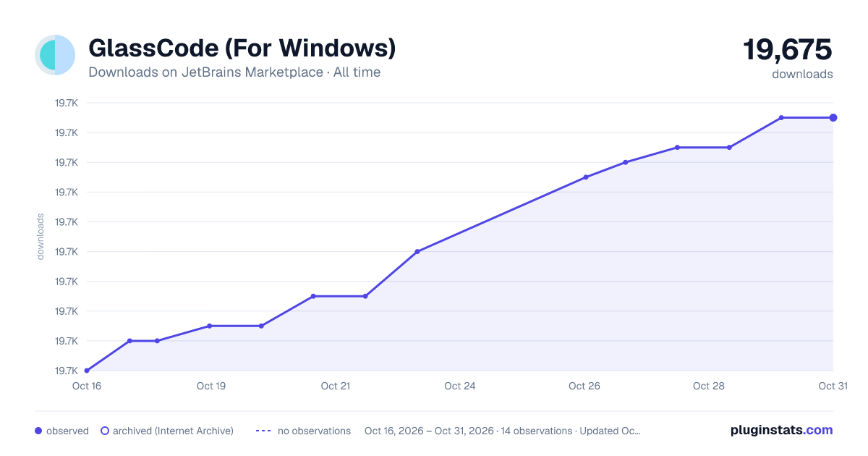Viewport: 868px width, 456px height.
Task: Click the dashed no observations legend icon
Action: (x=263, y=431)
